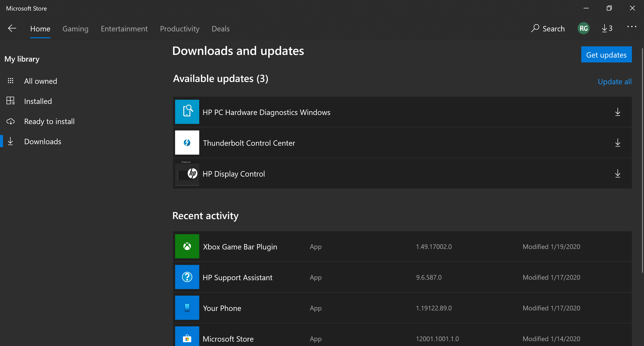Image resolution: width=644 pixels, height=346 pixels.
Task: Click the magnifier Search button
Action: [x=548, y=28]
